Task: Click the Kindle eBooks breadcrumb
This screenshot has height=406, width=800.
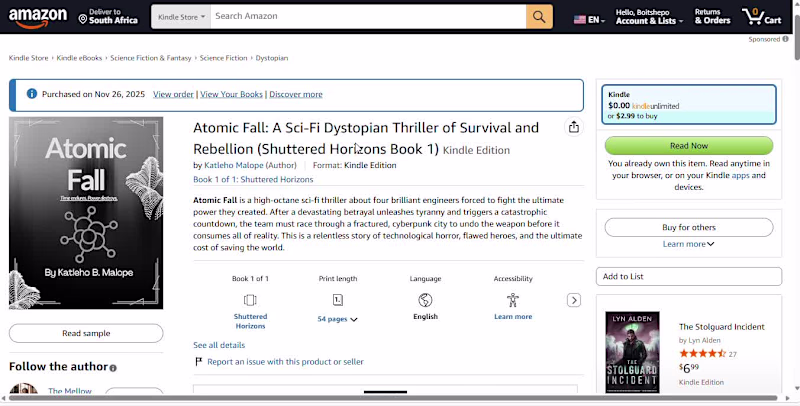Action: tap(79, 58)
